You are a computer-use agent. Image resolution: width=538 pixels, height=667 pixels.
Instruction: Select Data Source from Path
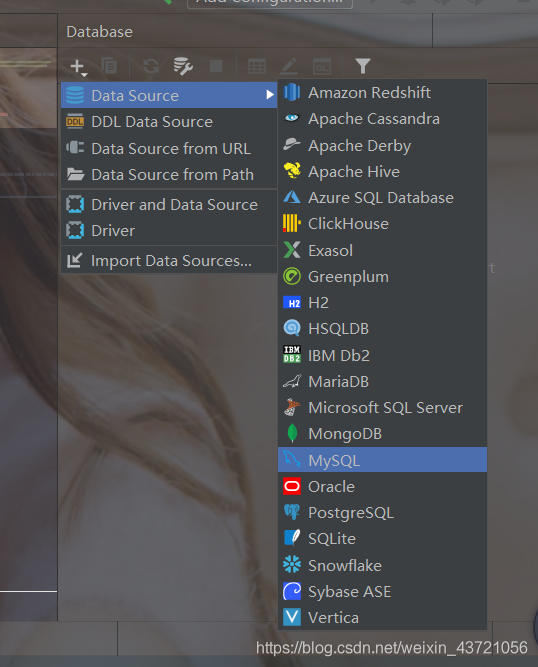point(169,174)
